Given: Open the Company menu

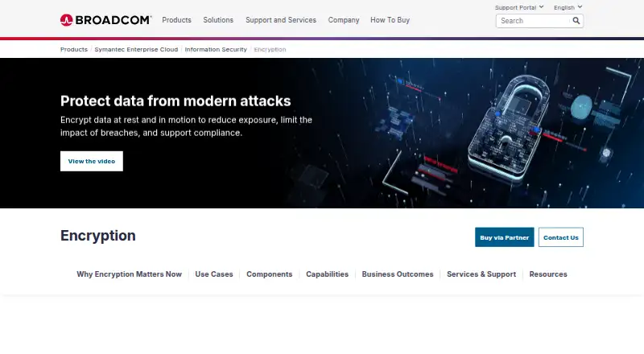Looking at the screenshot, I should click(344, 20).
